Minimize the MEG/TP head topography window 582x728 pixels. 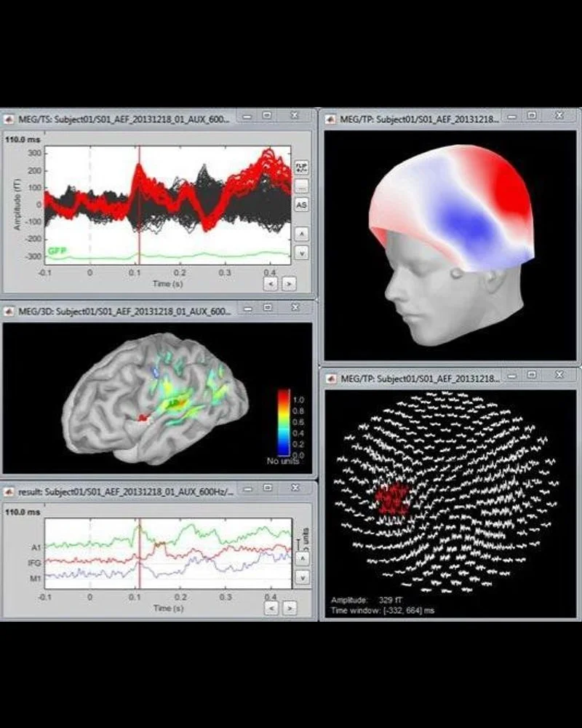[x=511, y=116]
